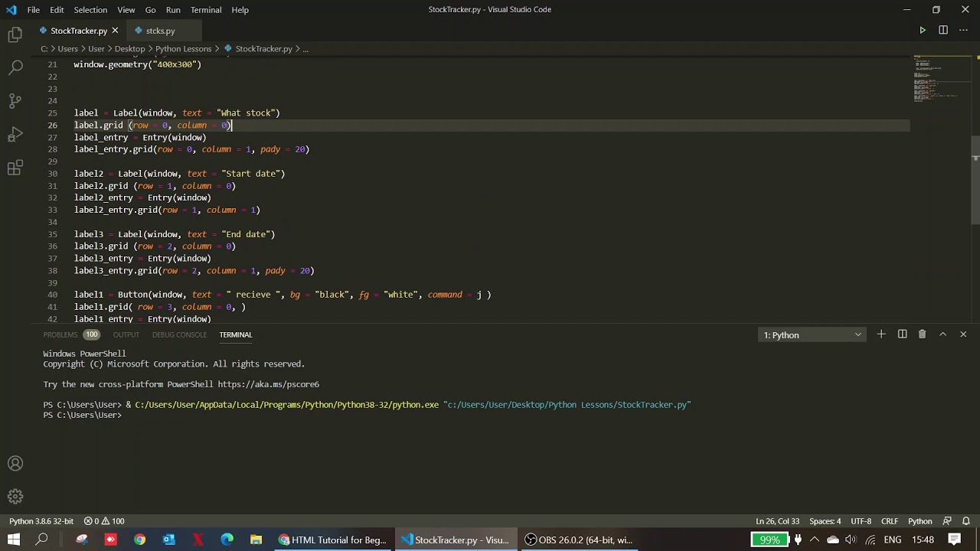The height and width of the screenshot is (551, 980).
Task: Open the Search view in activity bar
Action: pyautogui.click(x=15, y=67)
